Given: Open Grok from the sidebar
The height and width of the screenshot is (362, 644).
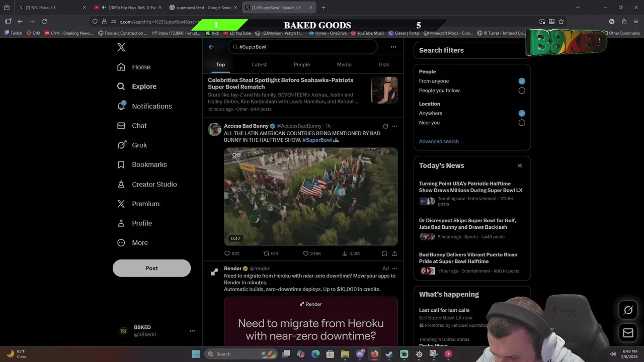Looking at the screenshot, I should pyautogui.click(x=132, y=145).
